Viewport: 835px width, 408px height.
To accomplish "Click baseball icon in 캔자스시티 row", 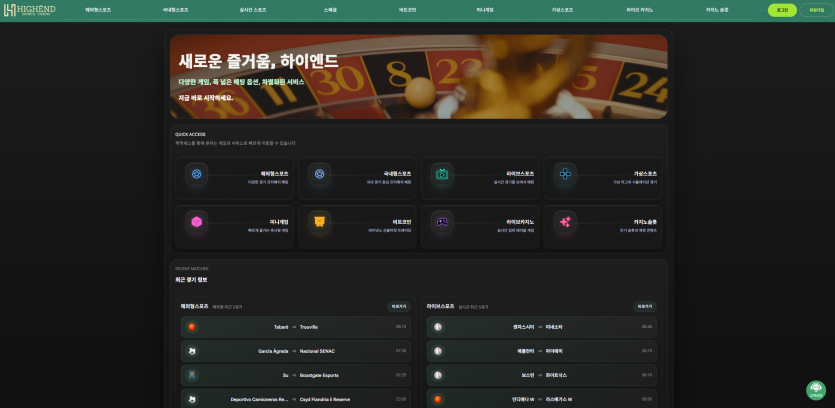I will click(x=438, y=327).
